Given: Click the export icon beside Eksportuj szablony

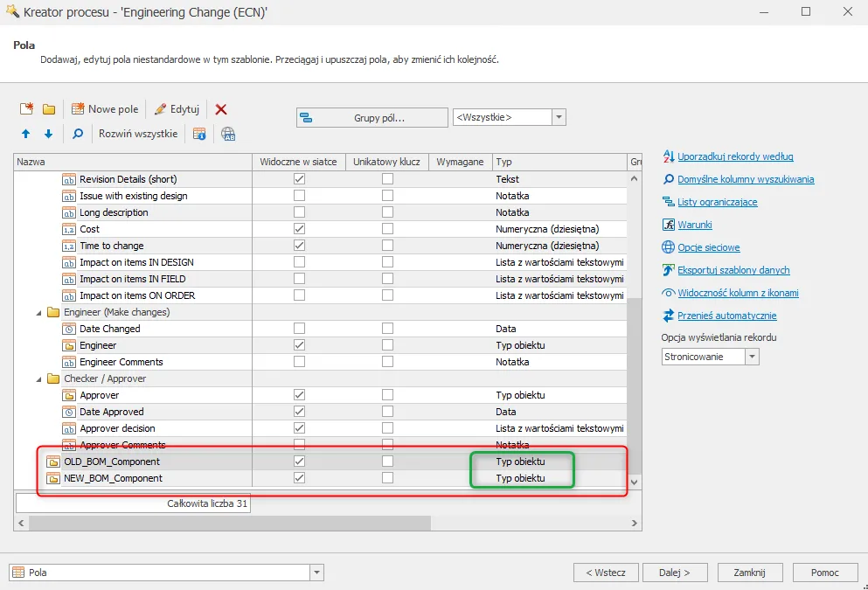Looking at the screenshot, I should 668,270.
